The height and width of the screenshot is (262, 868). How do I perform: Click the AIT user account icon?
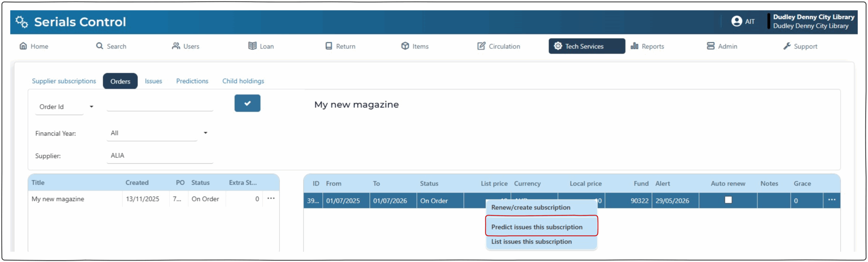[x=736, y=21]
